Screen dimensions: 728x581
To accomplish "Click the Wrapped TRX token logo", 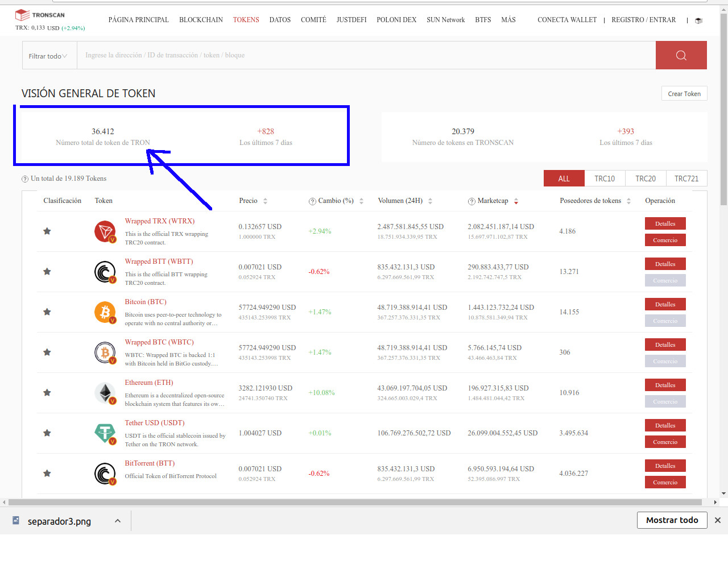I will tap(105, 231).
